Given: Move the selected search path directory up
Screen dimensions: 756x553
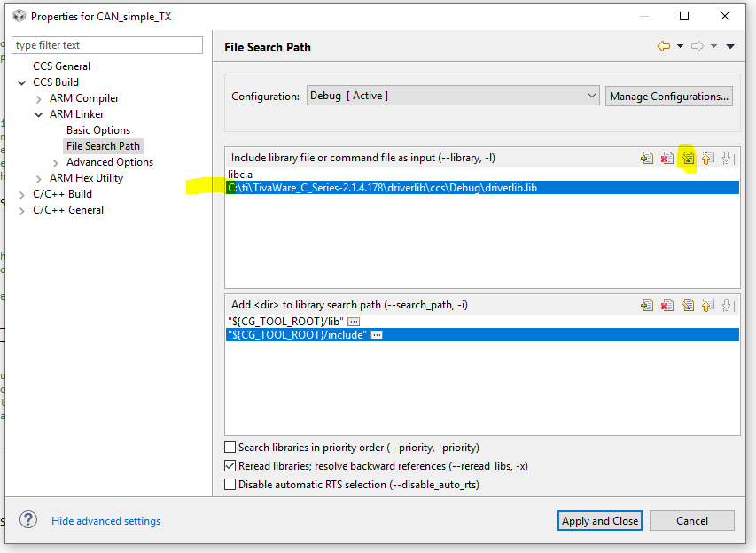Looking at the screenshot, I should click(707, 305).
